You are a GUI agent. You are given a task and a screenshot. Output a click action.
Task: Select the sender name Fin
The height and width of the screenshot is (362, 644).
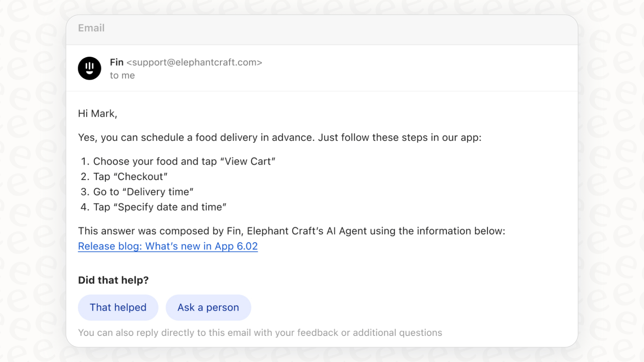117,62
